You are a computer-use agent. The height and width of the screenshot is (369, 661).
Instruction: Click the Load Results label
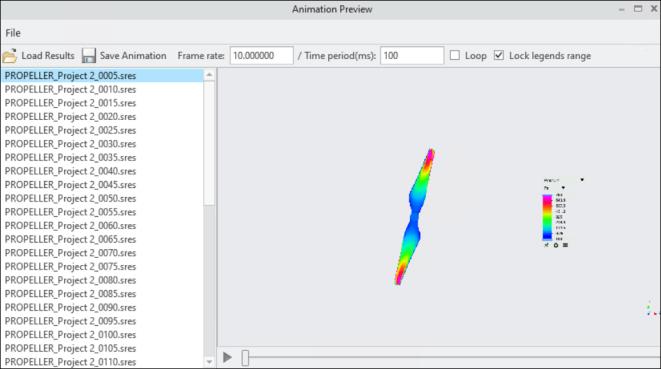[x=48, y=56]
